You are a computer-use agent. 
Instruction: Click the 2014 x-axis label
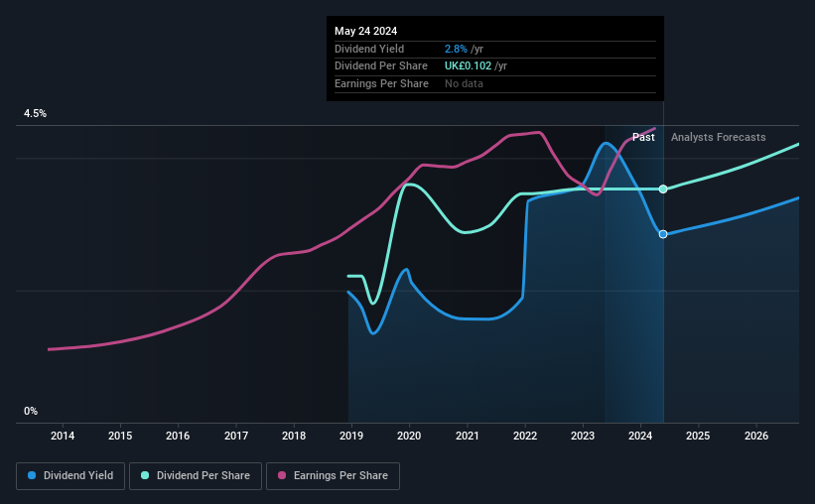point(63,436)
